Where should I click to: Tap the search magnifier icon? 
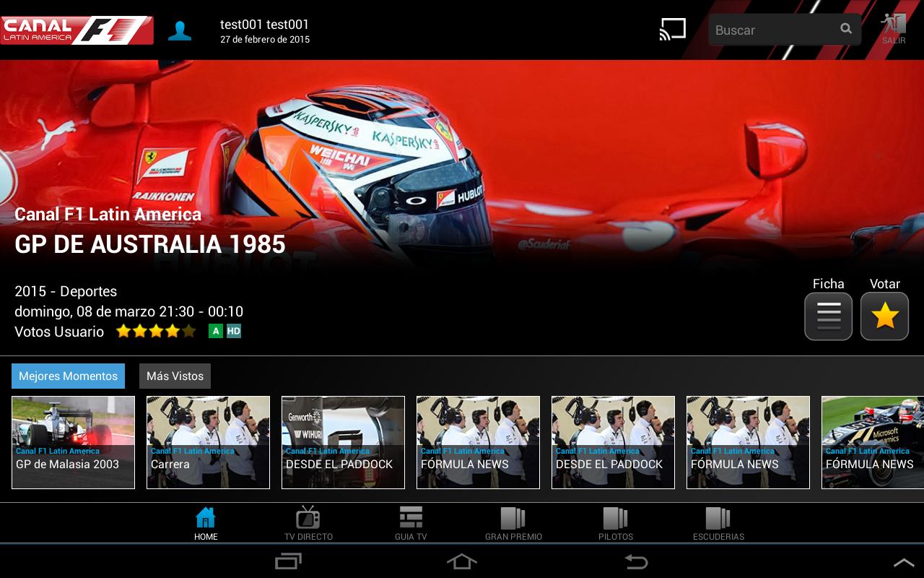click(845, 30)
